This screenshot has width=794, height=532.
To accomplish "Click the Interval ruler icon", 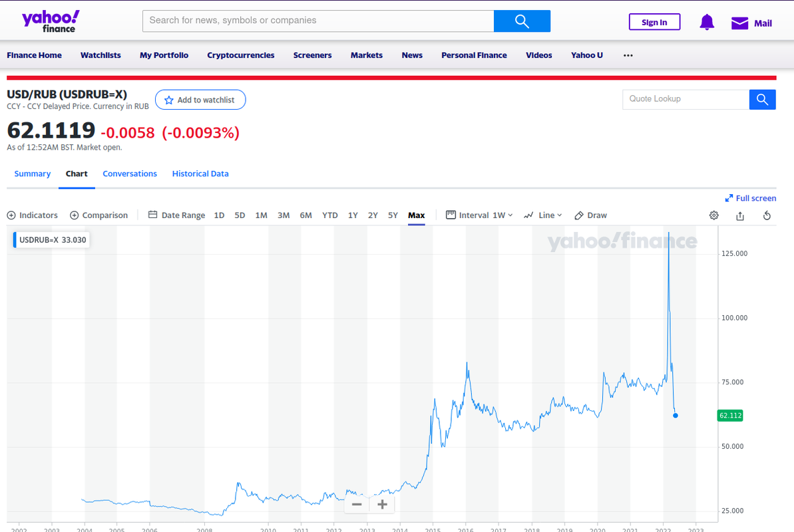I will pyautogui.click(x=451, y=215).
